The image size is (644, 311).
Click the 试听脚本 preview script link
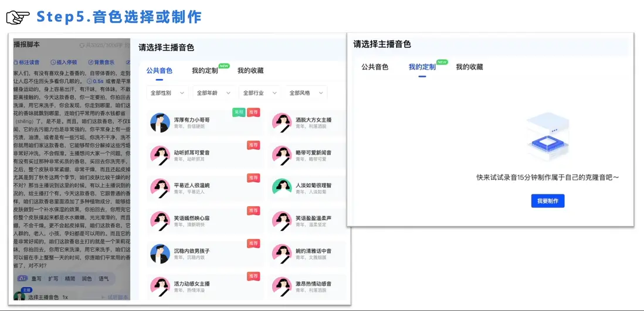click(115, 297)
